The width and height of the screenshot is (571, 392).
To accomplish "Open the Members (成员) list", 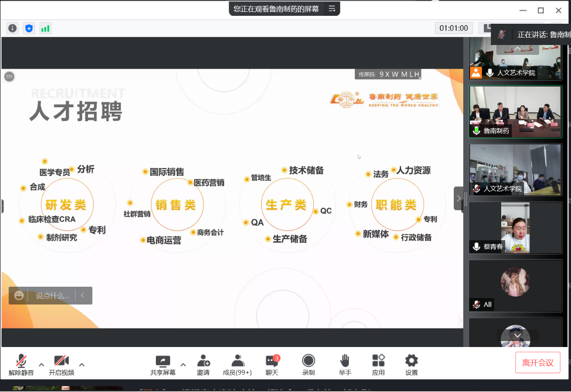I will pyautogui.click(x=237, y=365).
